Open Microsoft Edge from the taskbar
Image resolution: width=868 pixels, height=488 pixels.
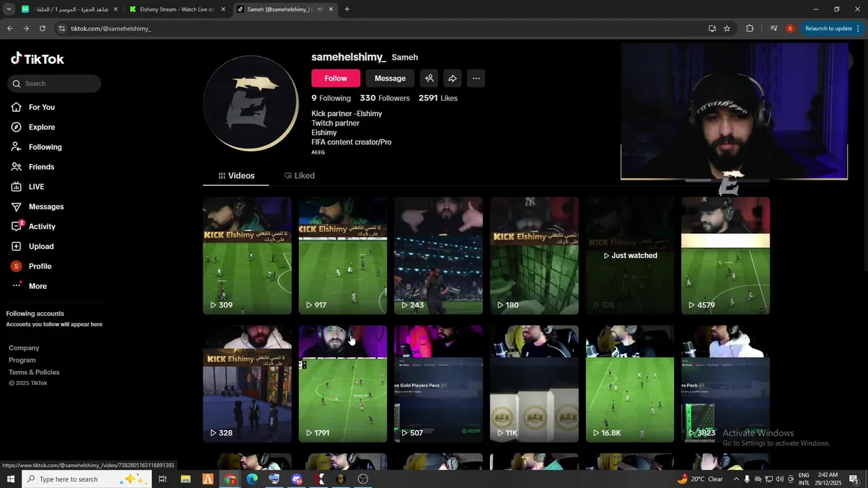252,479
